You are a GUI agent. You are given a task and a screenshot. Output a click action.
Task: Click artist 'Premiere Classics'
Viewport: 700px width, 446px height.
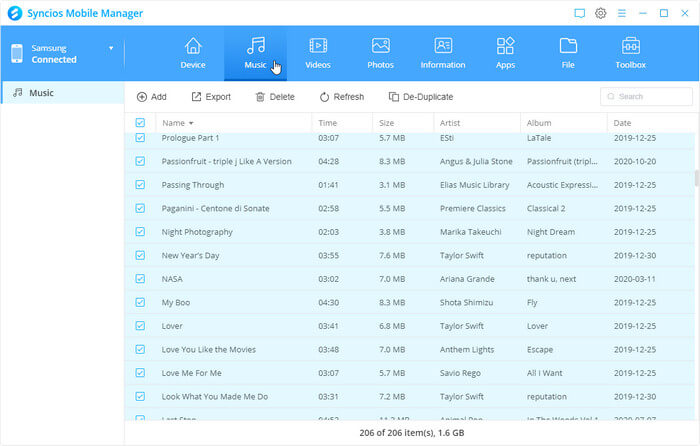[473, 208]
